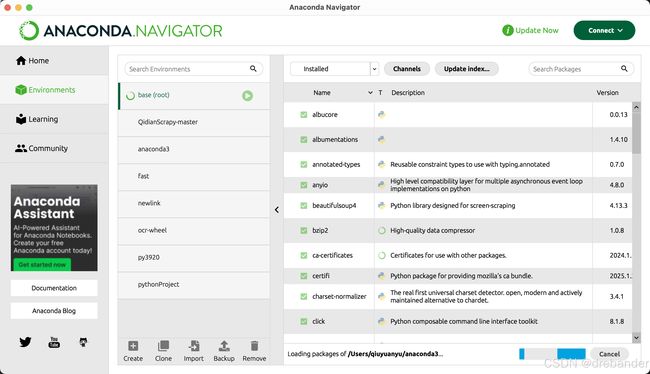The height and width of the screenshot is (374, 650).
Task: Click the package list scroll-up arrow
Action: 636,107
